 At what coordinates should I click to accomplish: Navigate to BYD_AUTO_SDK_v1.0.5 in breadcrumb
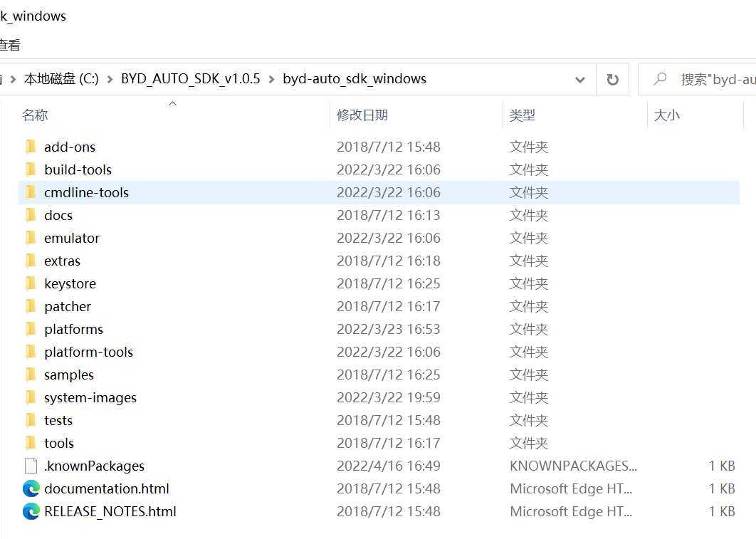190,79
